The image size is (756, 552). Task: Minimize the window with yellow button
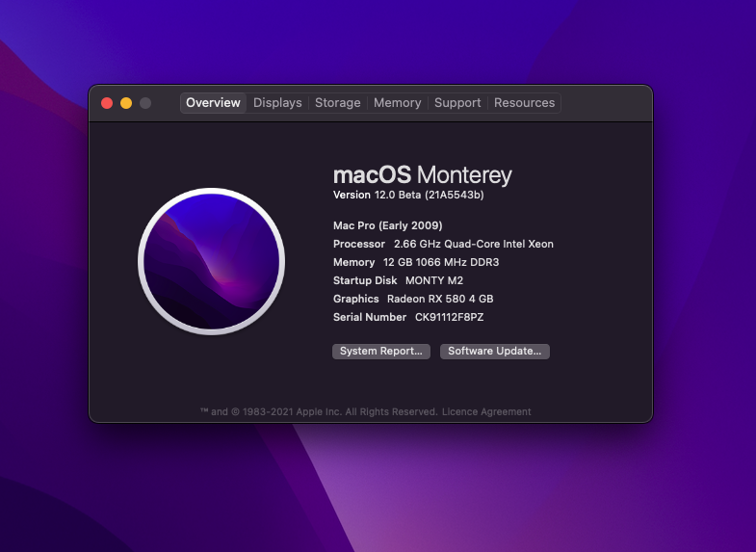pos(126,103)
